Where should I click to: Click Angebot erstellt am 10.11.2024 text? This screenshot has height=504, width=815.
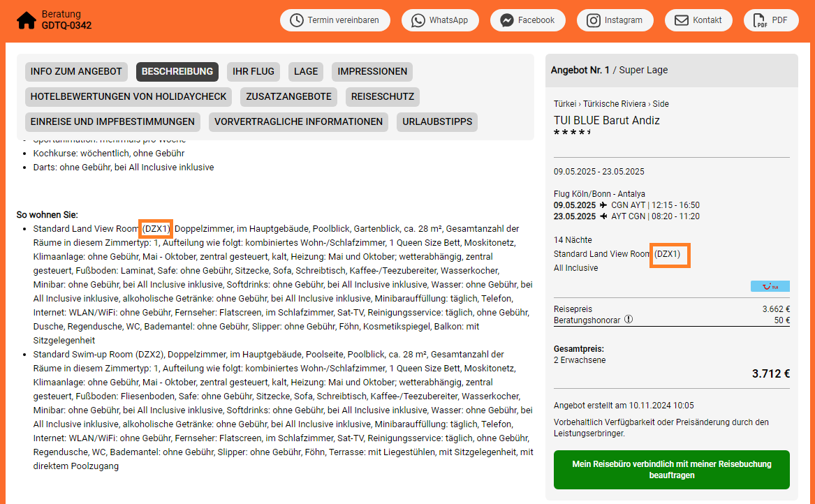(624, 406)
